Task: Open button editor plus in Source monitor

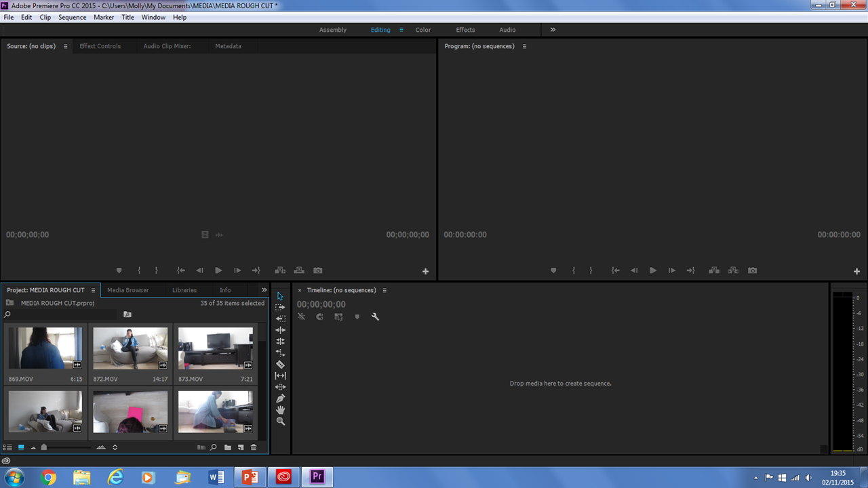Action: coord(425,271)
